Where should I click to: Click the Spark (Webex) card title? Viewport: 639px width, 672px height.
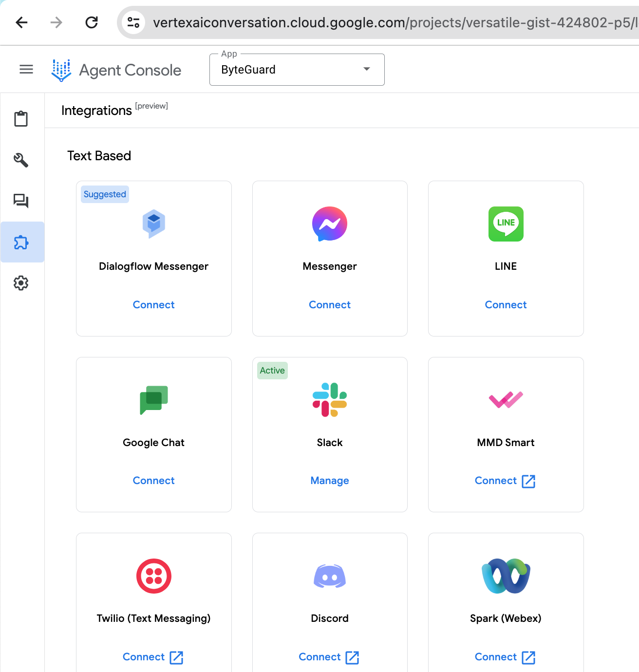pyautogui.click(x=506, y=618)
